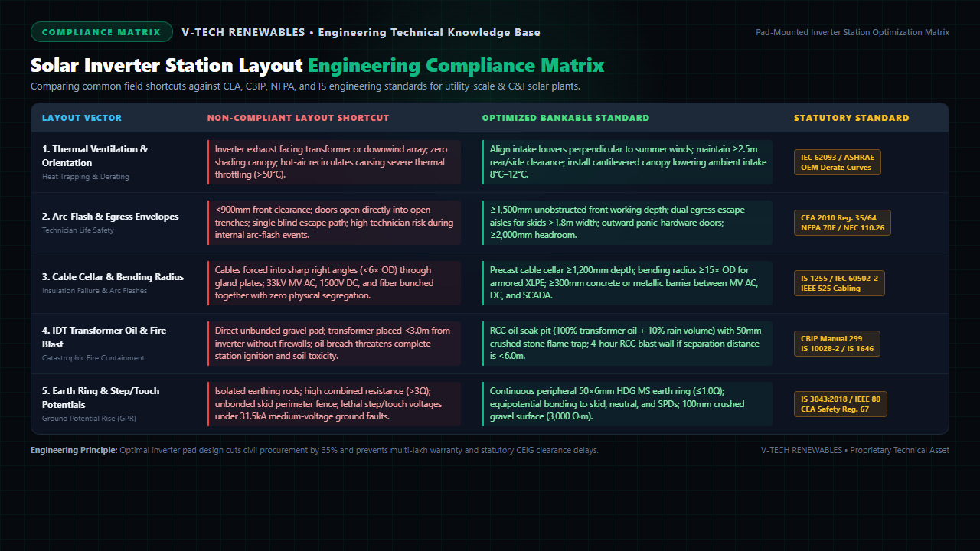Click the continuous peripheral HDG MS earth ring cell
980x551 pixels.
click(627, 404)
